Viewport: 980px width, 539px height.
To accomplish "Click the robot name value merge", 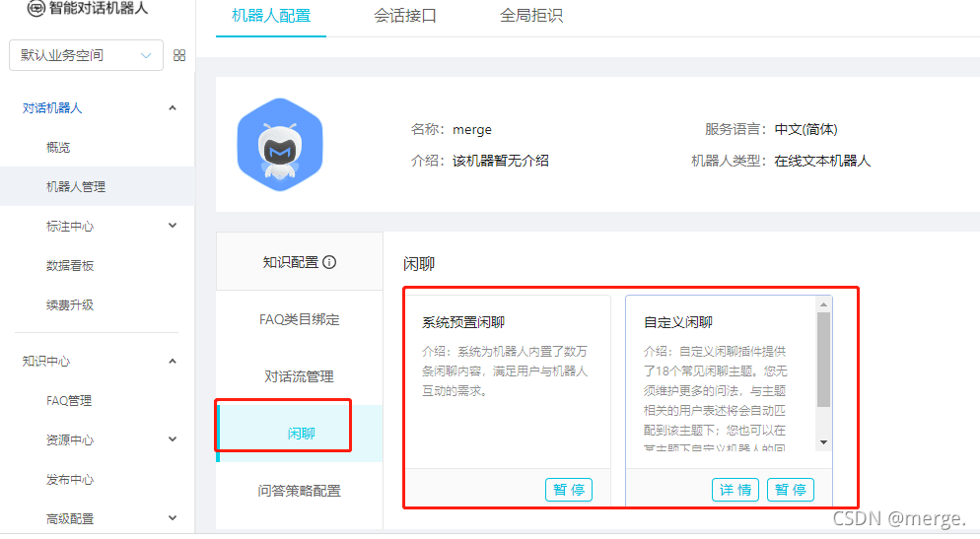I will [x=472, y=129].
